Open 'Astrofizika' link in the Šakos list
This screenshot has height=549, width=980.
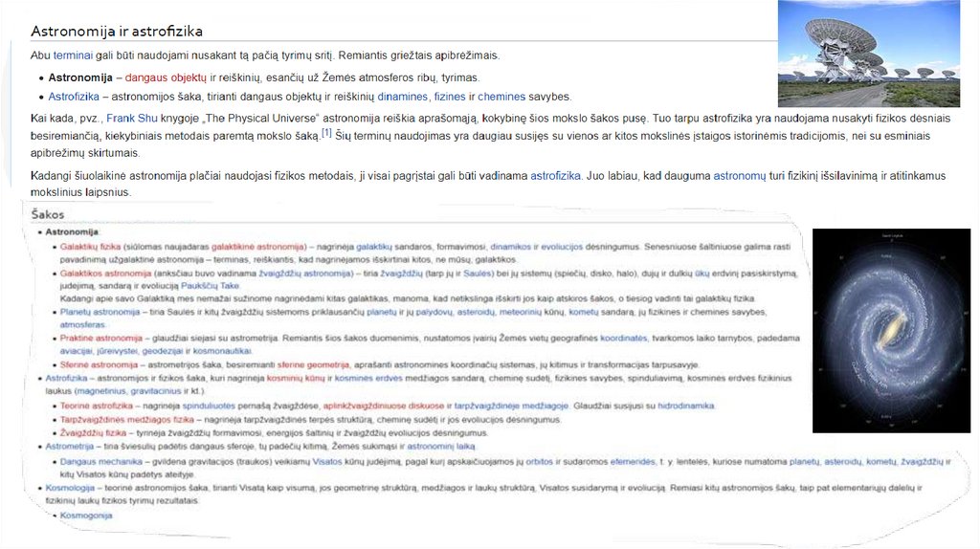coord(66,378)
